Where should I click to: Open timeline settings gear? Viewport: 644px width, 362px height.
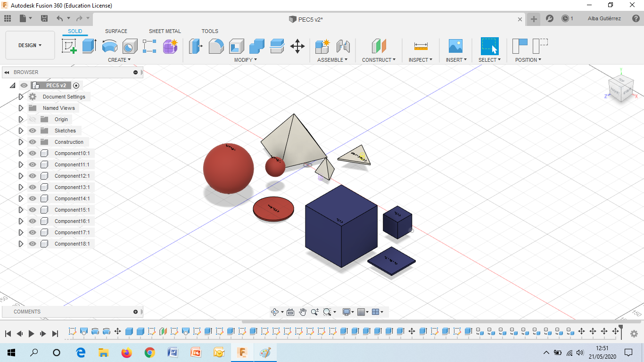pos(634,334)
